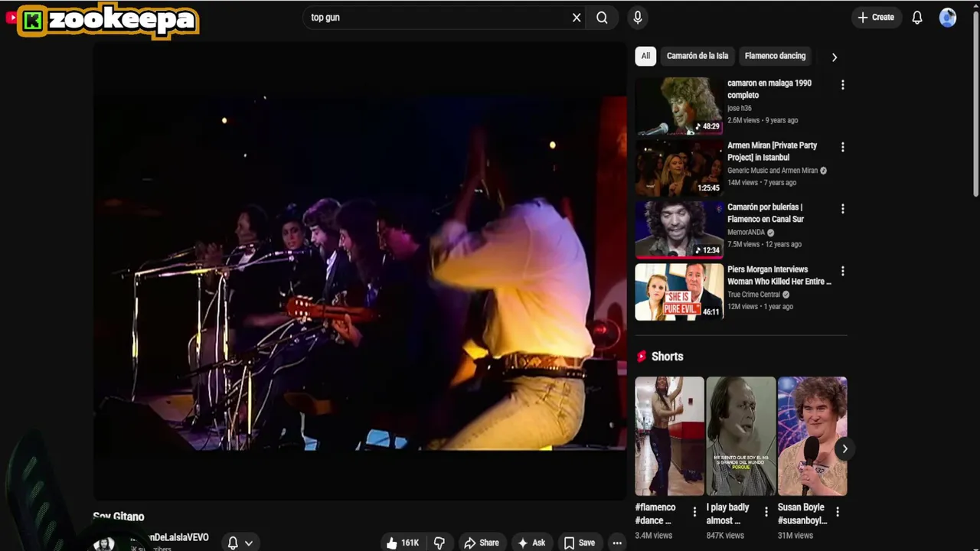Open options for Armen Miran video
980x551 pixels.
pos(843,147)
